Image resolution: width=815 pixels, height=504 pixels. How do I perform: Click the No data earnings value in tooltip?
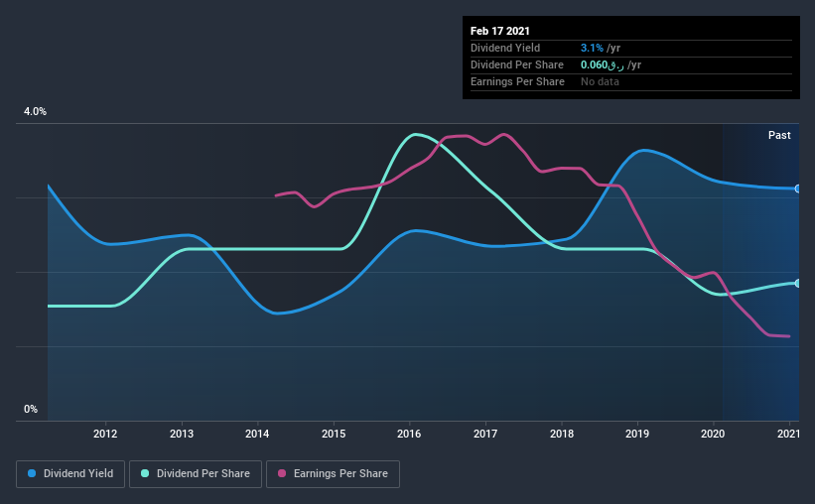[600, 81]
